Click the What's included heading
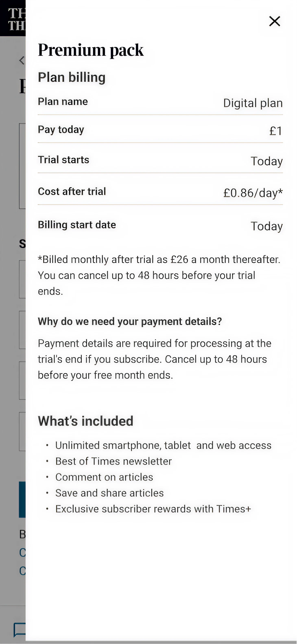297x644 pixels. click(x=86, y=421)
